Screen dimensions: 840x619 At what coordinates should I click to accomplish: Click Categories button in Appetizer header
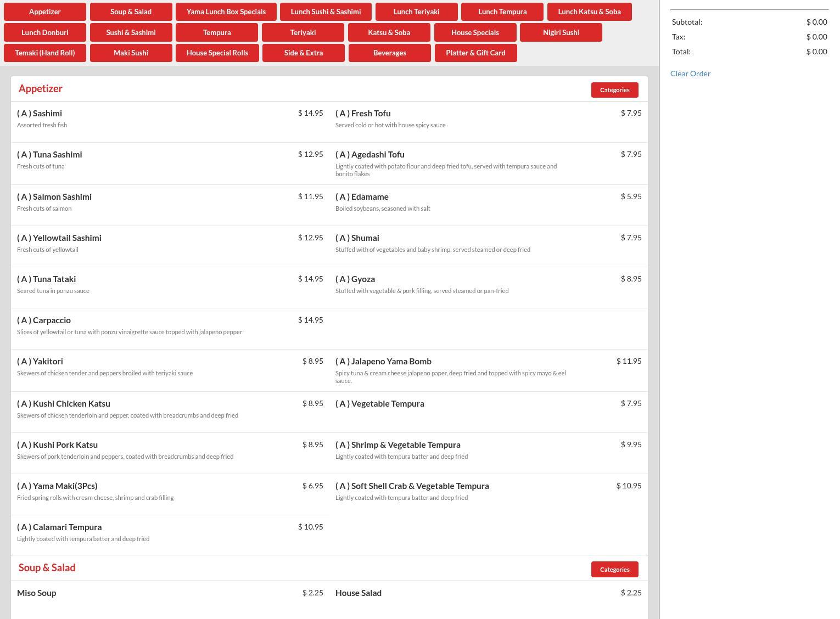click(x=614, y=90)
